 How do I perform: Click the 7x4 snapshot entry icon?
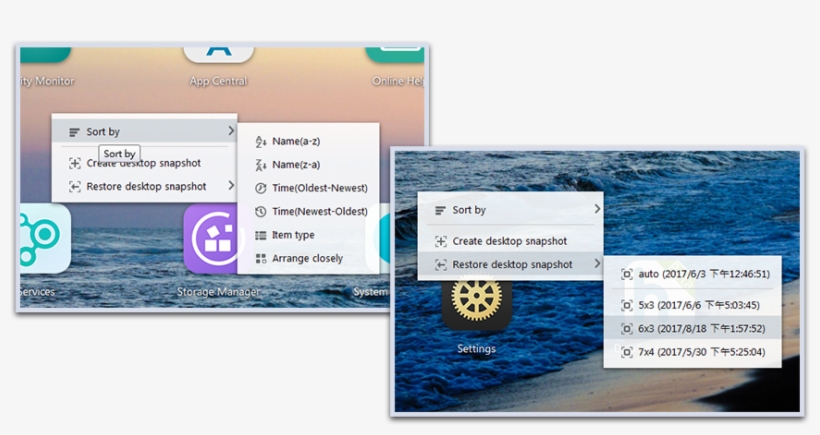(627, 352)
